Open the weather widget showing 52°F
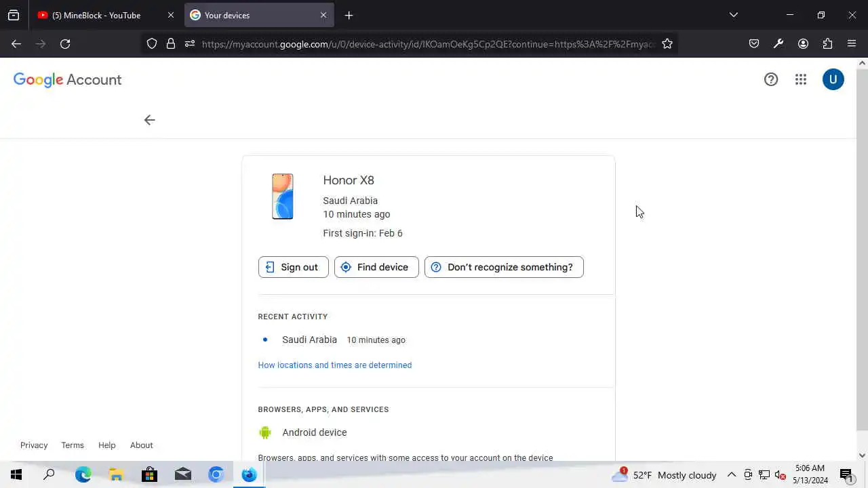Image resolution: width=868 pixels, height=488 pixels. (x=664, y=475)
